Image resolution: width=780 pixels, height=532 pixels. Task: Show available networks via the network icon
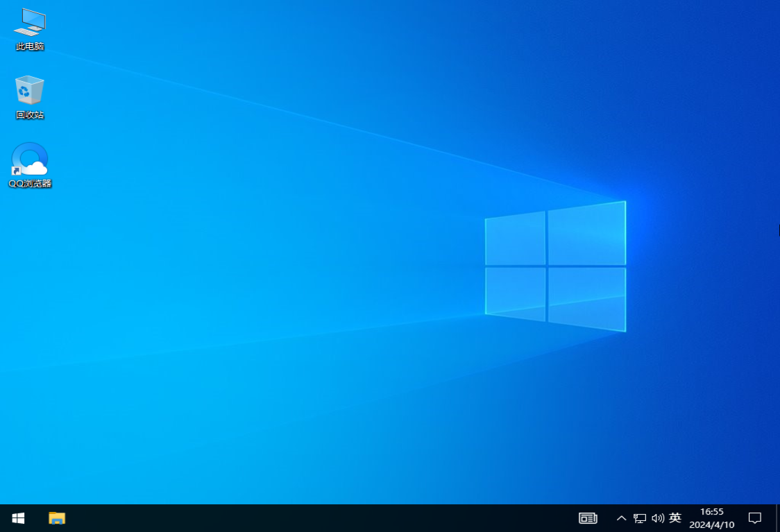(x=638, y=518)
